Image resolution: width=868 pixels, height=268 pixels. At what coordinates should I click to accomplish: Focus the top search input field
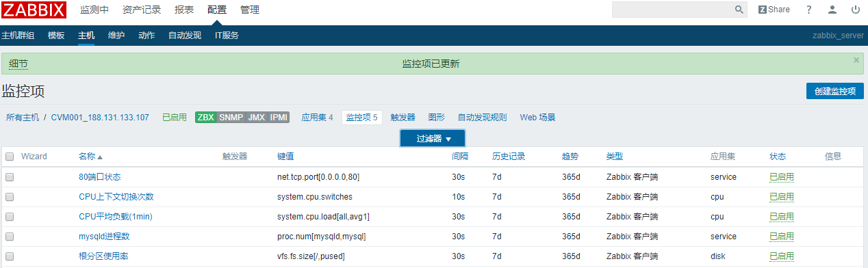coord(672,10)
